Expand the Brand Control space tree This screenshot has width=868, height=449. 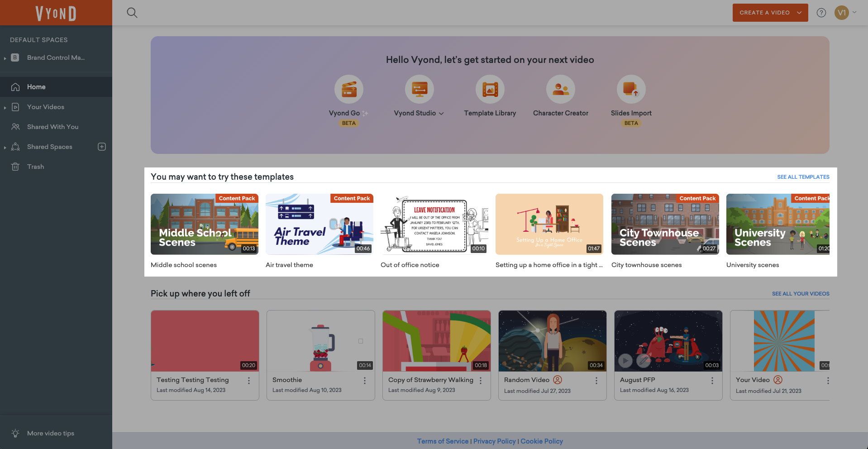point(5,58)
